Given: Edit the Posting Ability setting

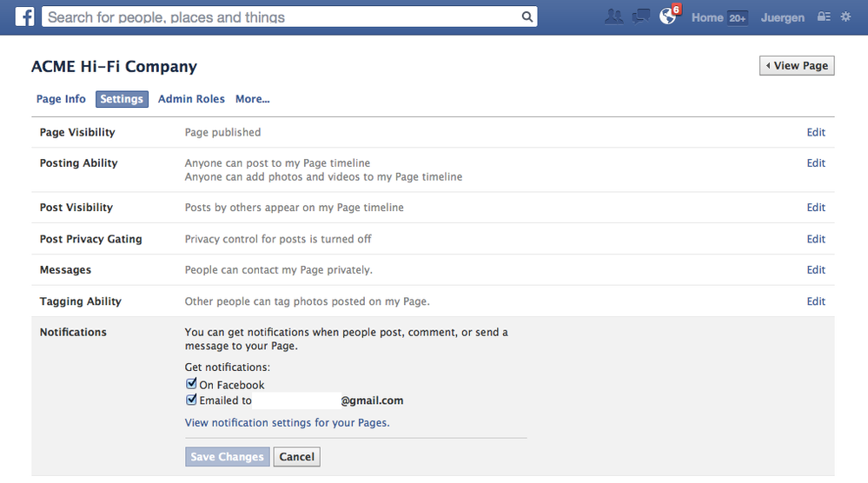Looking at the screenshot, I should 816,163.
